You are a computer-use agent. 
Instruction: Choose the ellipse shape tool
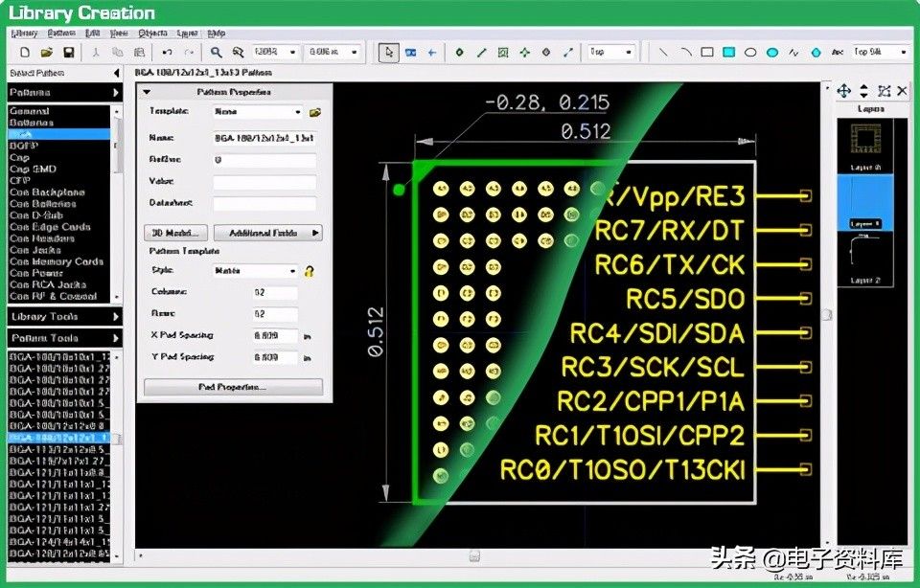pyautogui.click(x=750, y=53)
